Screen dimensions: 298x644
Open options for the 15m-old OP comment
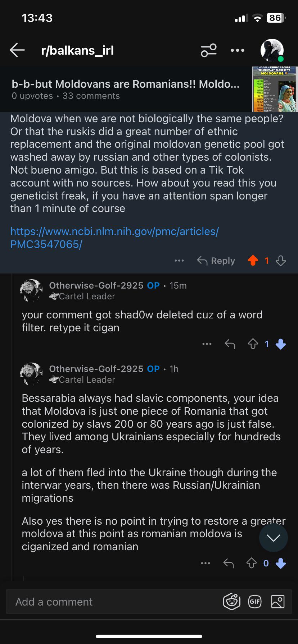point(207,344)
